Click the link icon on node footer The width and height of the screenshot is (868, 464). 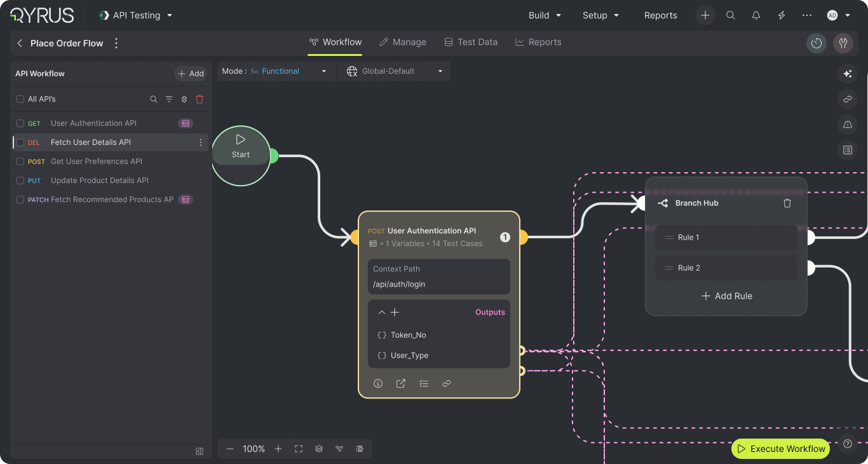pyautogui.click(x=447, y=384)
